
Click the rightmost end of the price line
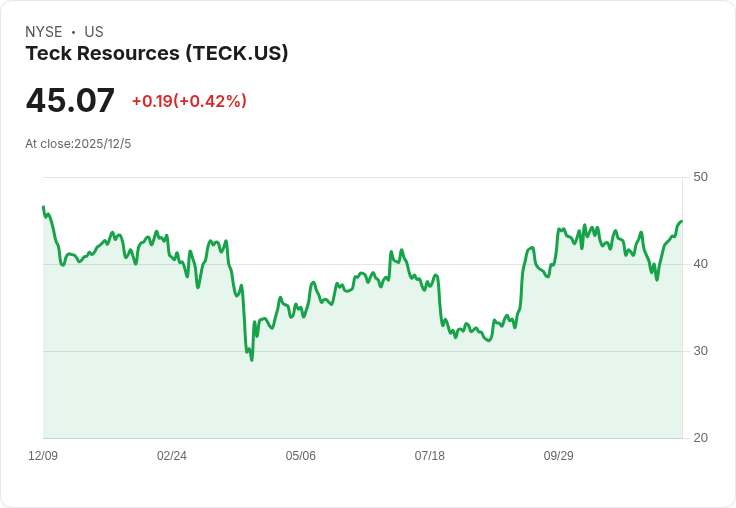pyautogui.click(x=681, y=222)
